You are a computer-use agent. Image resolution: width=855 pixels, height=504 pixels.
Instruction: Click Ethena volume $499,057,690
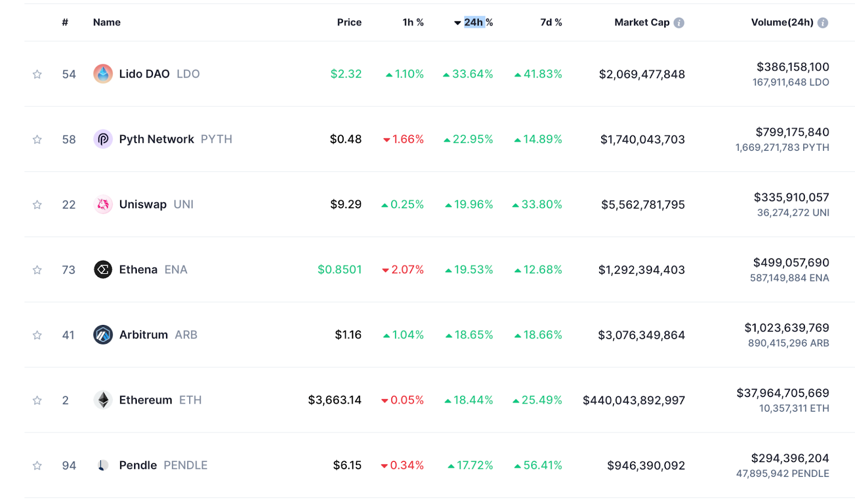click(791, 262)
